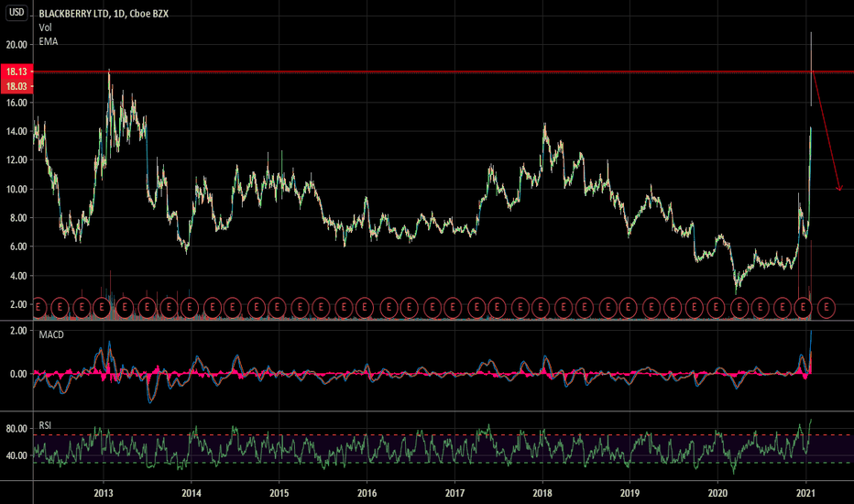Select the Vol indicator label
The width and height of the screenshot is (854, 504).
point(45,27)
